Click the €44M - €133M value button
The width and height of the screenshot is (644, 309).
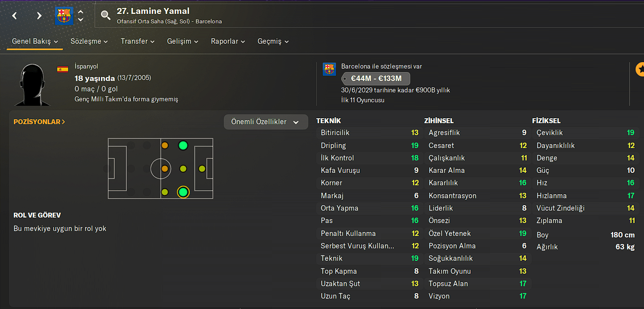coord(375,78)
